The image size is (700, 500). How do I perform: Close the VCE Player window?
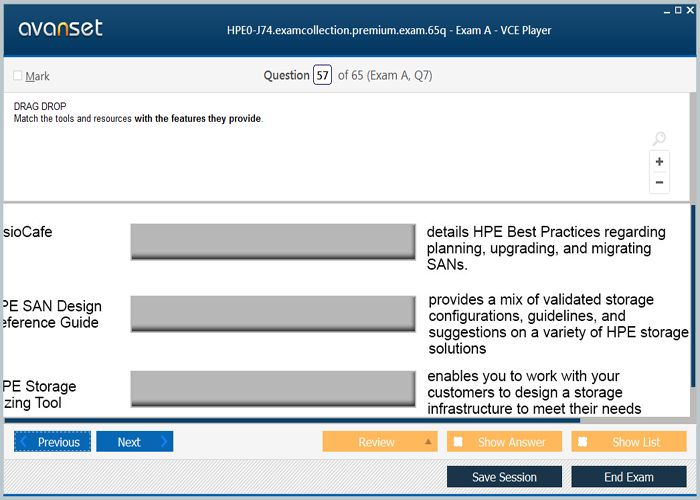(x=690, y=10)
